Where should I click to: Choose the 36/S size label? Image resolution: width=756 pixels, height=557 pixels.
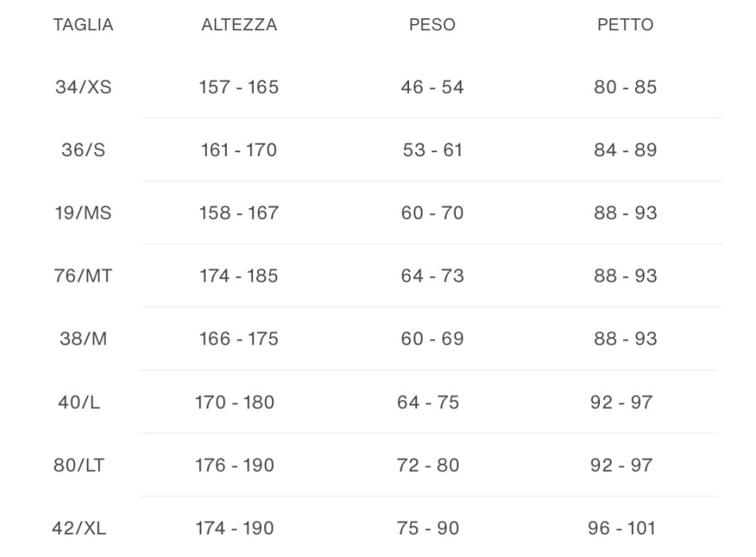click(x=83, y=150)
